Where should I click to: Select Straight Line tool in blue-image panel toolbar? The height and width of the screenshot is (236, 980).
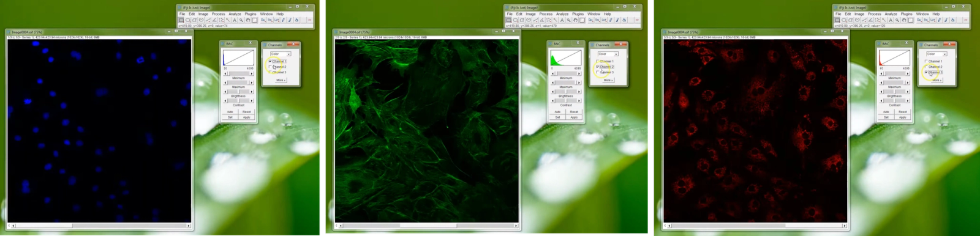coord(208,20)
